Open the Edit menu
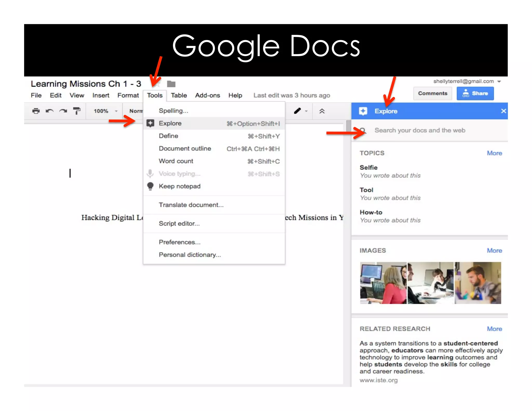Viewport: 532px width, 411px height. [x=56, y=95]
